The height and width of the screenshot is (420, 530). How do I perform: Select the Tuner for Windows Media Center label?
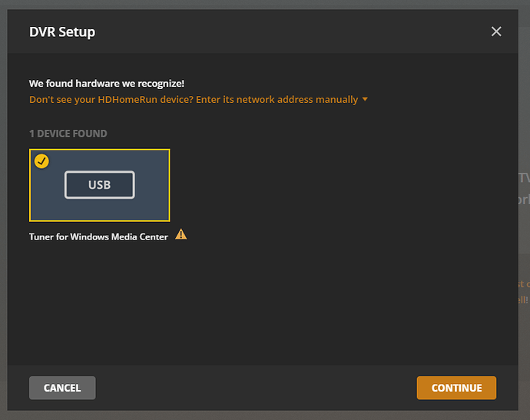[98, 236]
